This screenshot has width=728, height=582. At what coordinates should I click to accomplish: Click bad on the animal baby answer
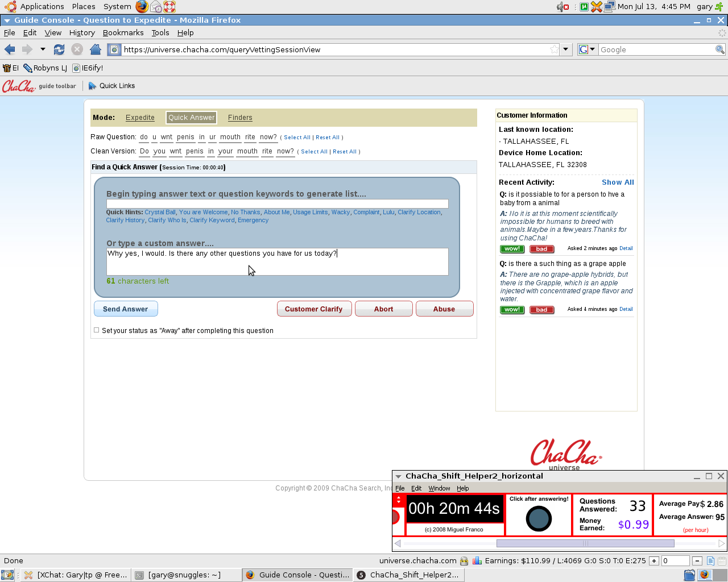[541, 249]
